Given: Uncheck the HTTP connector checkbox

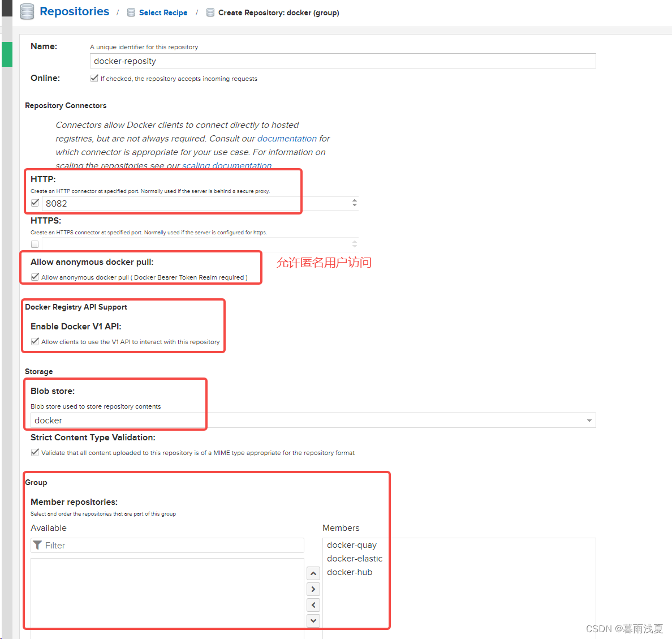Looking at the screenshot, I should point(35,203).
